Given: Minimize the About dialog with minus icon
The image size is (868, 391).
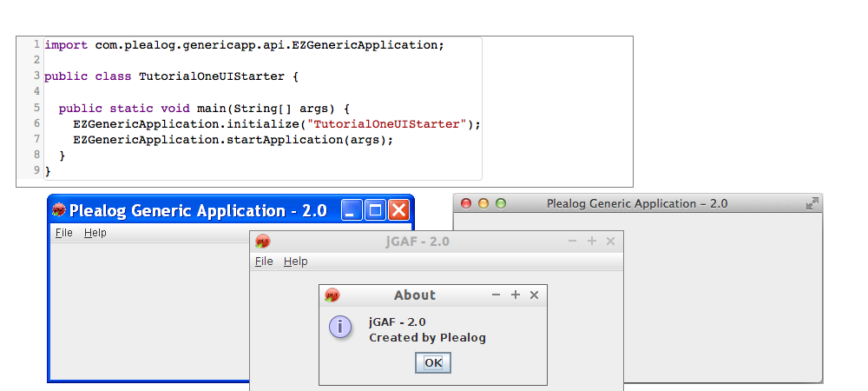Looking at the screenshot, I should click(496, 295).
